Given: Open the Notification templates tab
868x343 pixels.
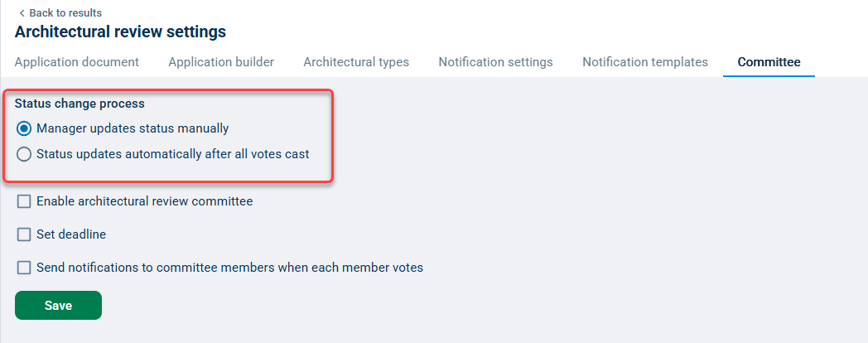Looking at the screenshot, I should pyautogui.click(x=645, y=62).
